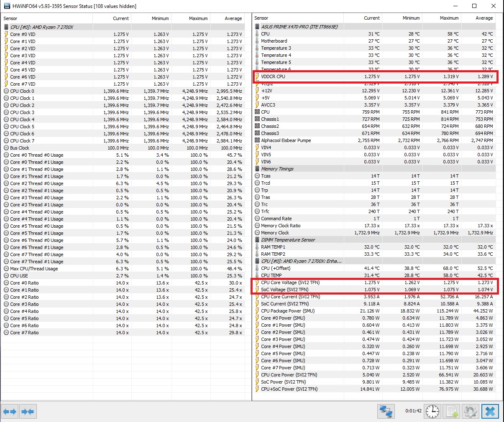Click Sensor column header in left pane

47,18
